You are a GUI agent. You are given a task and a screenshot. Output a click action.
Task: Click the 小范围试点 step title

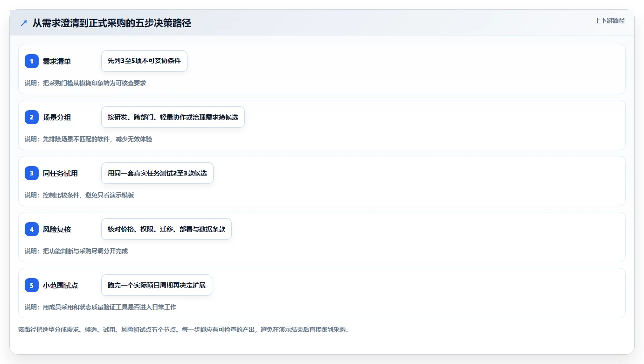coord(60,285)
